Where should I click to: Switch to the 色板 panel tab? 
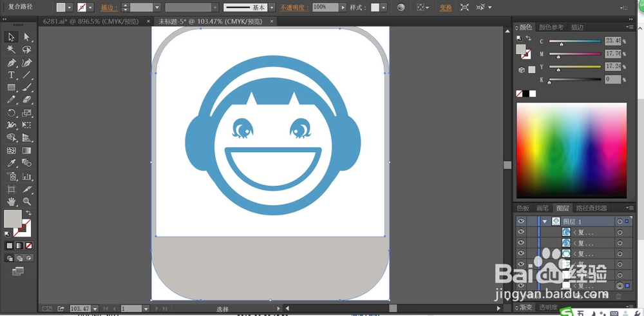point(523,208)
